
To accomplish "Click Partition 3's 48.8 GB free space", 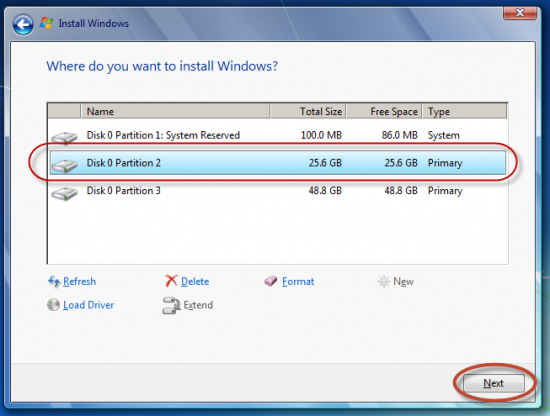I will [401, 190].
